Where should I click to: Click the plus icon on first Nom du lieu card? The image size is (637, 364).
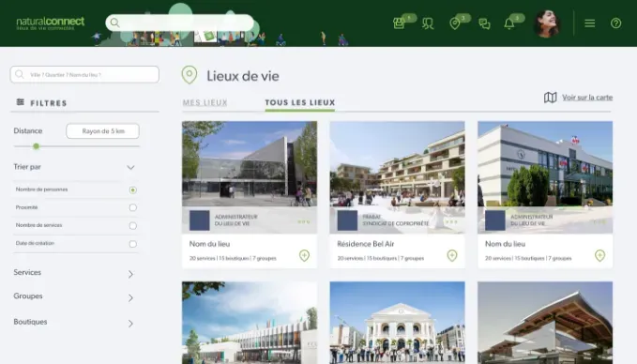[304, 255]
